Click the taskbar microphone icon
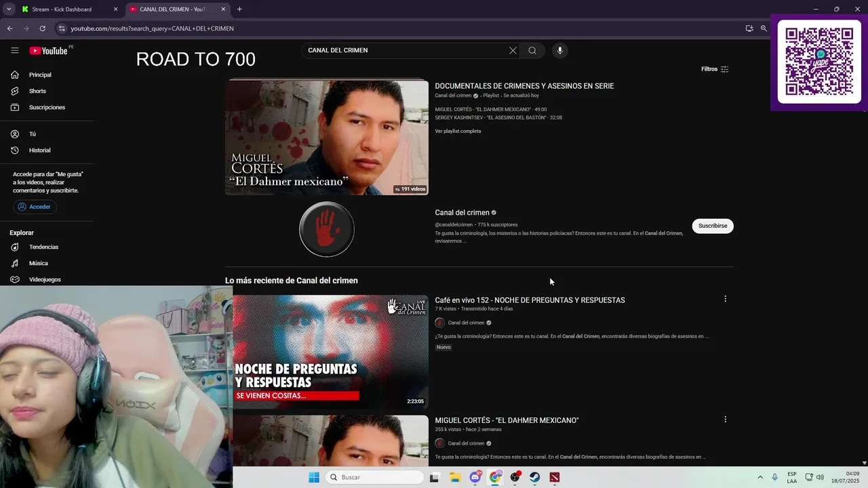Viewport: 868px width, 488px height. click(774, 477)
